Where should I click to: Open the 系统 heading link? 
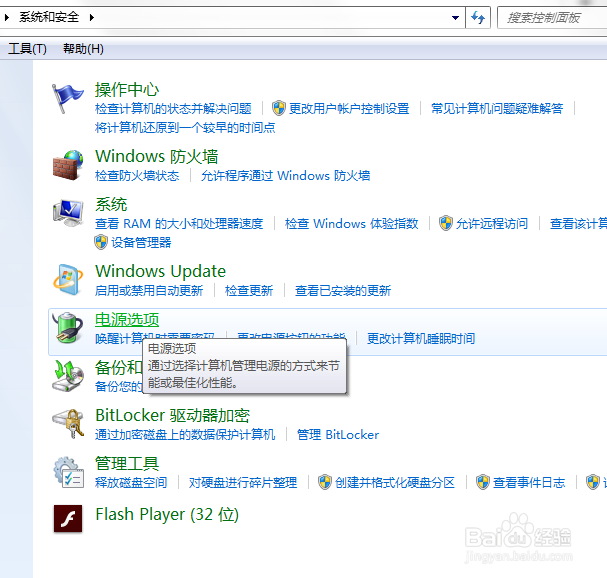coord(111,204)
